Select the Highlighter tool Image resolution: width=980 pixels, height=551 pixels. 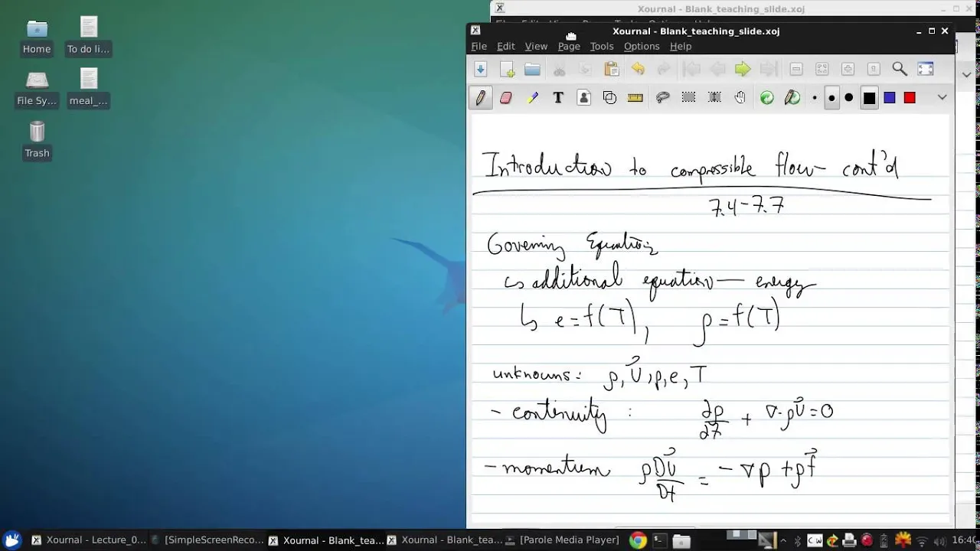point(532,97)
